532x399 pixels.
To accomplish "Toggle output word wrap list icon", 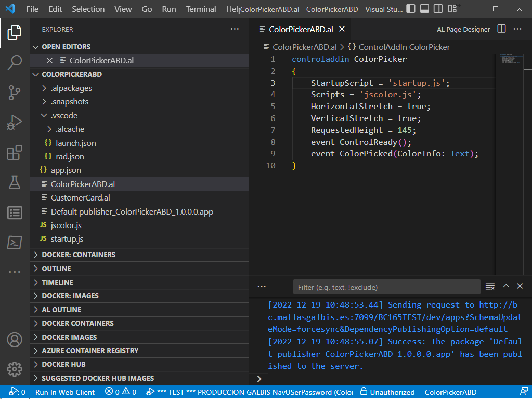I will click(x=490, y=286).
